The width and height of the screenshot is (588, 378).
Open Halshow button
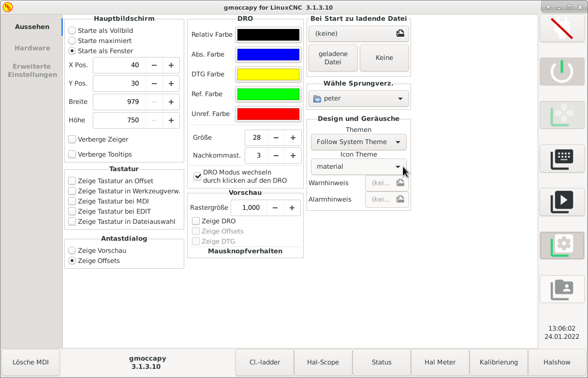coord(557,362)
